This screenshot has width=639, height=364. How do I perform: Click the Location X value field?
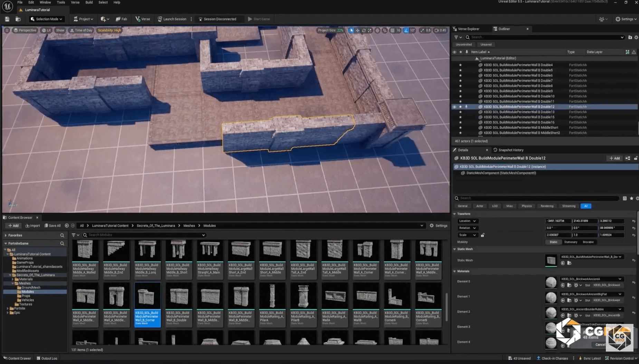point(558,221)
